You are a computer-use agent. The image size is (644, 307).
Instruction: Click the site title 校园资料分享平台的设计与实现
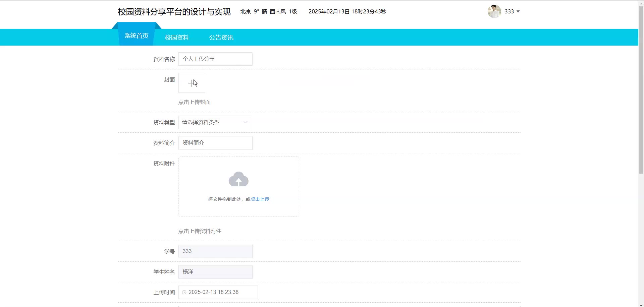[174, 12]
